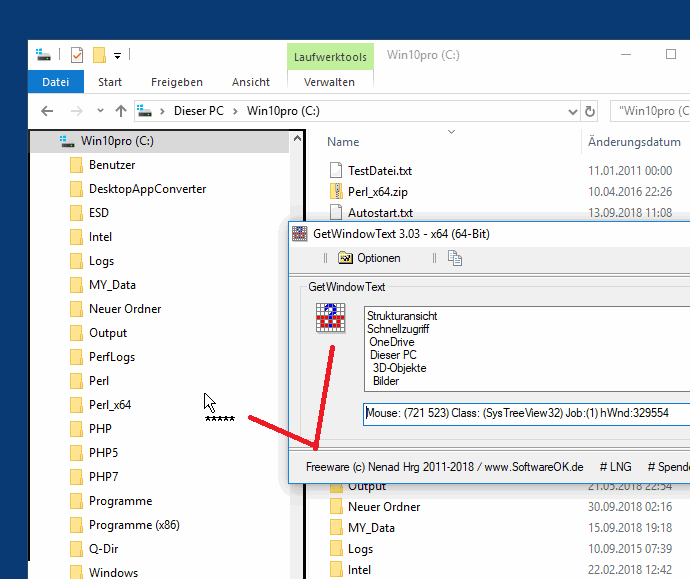Select Perl_x64 folder in the tree
The image size is (690, 579).
(110, 405)
